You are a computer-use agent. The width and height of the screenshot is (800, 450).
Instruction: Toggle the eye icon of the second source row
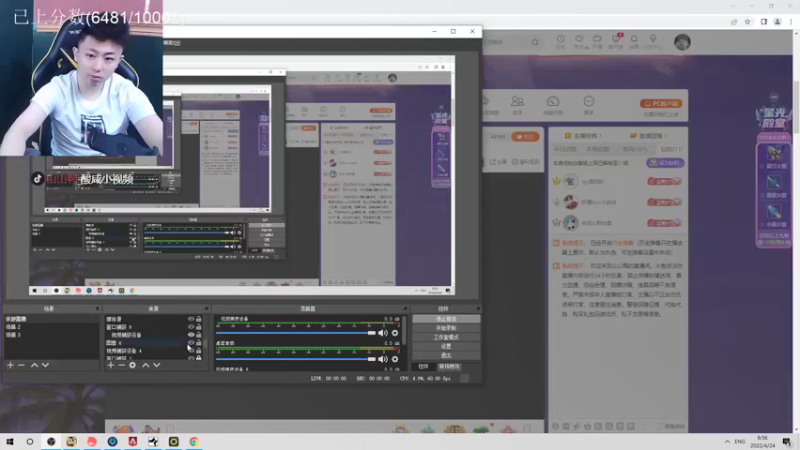(x=191, y=327)
